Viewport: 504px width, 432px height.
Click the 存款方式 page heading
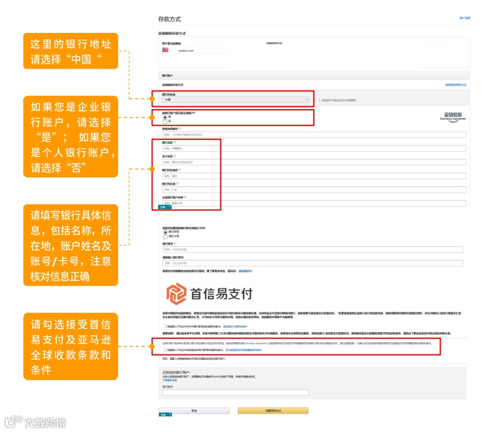point(169,19)
